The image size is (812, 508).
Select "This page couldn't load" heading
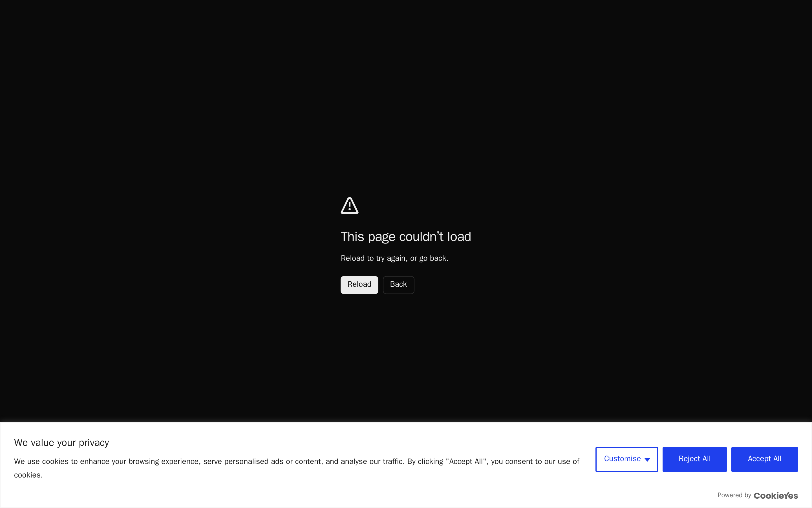[x=406, y=237]
